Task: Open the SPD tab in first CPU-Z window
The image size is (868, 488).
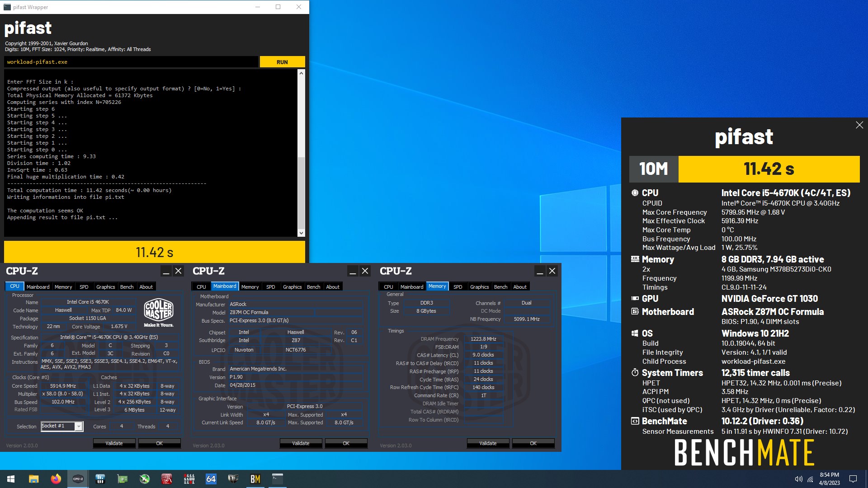Action: (84, 287)
